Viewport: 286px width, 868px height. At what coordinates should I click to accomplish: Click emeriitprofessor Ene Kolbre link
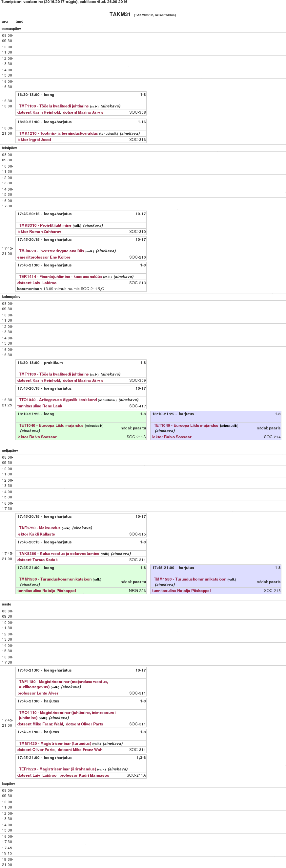(44, 257)
